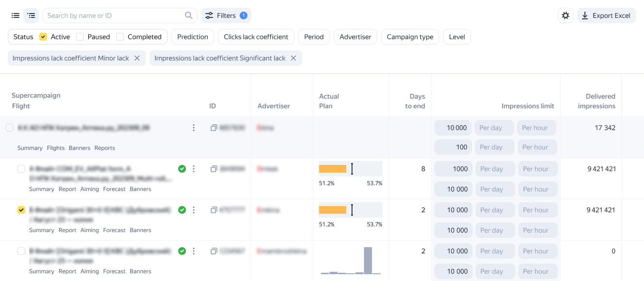This screenshot has width=644, height=281.
Task: Open Aiming link of the first flight
Action: coord(90,189)
